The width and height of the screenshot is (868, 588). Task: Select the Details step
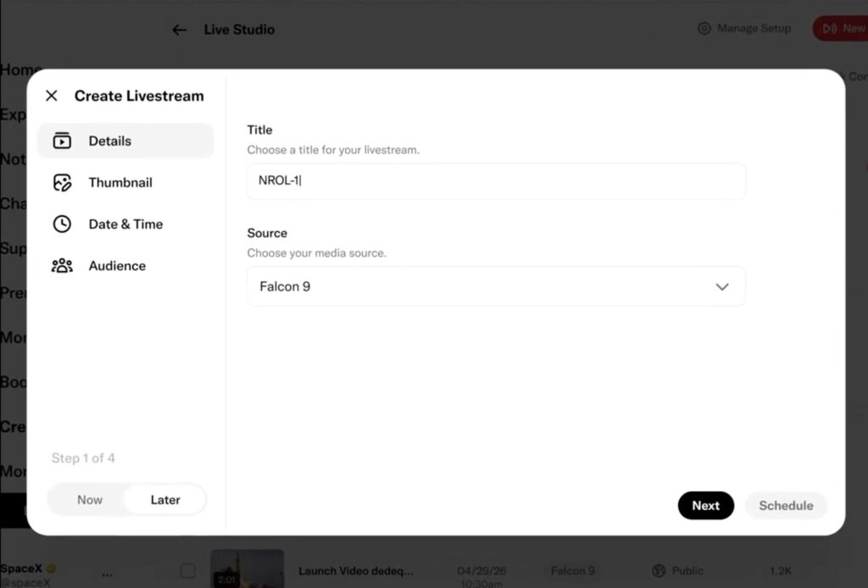(125, 141)
